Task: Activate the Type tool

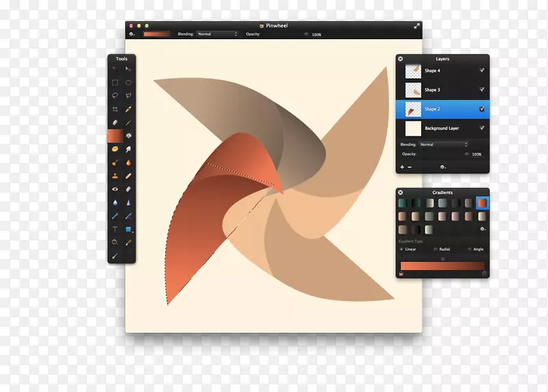Action: (115, 229)
